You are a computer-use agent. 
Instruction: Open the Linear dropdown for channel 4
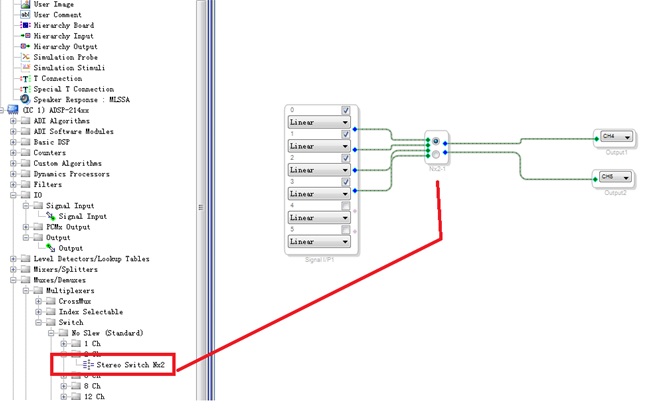coord(319,217)
